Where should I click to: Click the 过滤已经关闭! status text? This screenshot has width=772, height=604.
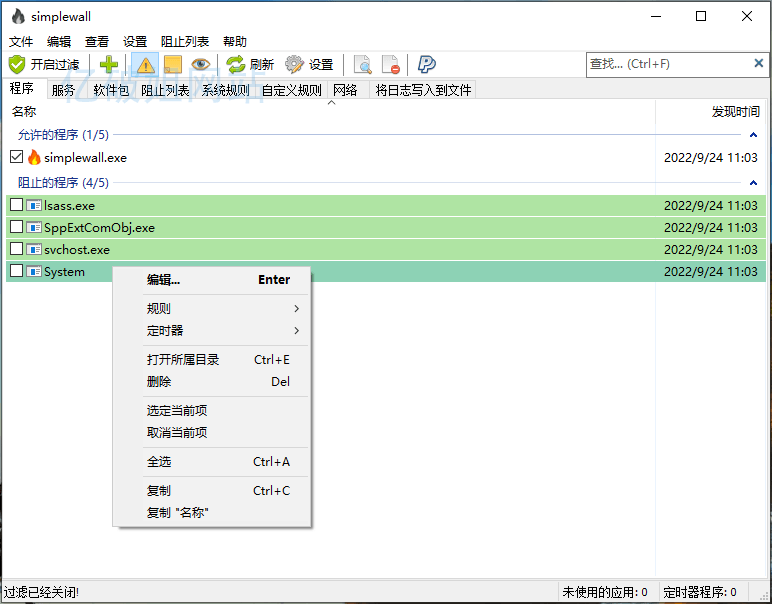click(41, 592)
